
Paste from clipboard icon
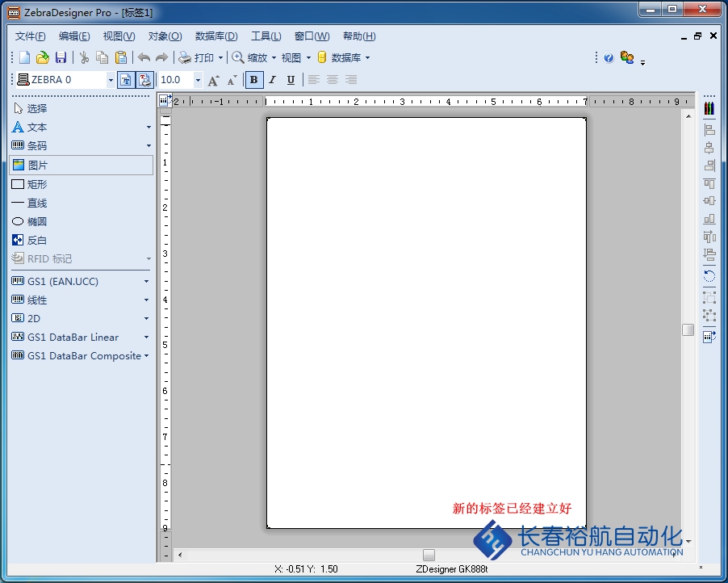[121, 57]
